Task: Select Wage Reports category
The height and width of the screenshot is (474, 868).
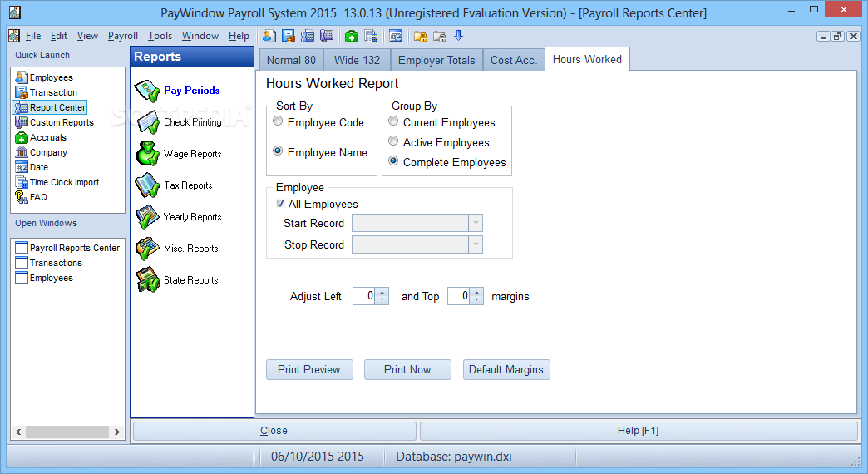Action: 179,153
